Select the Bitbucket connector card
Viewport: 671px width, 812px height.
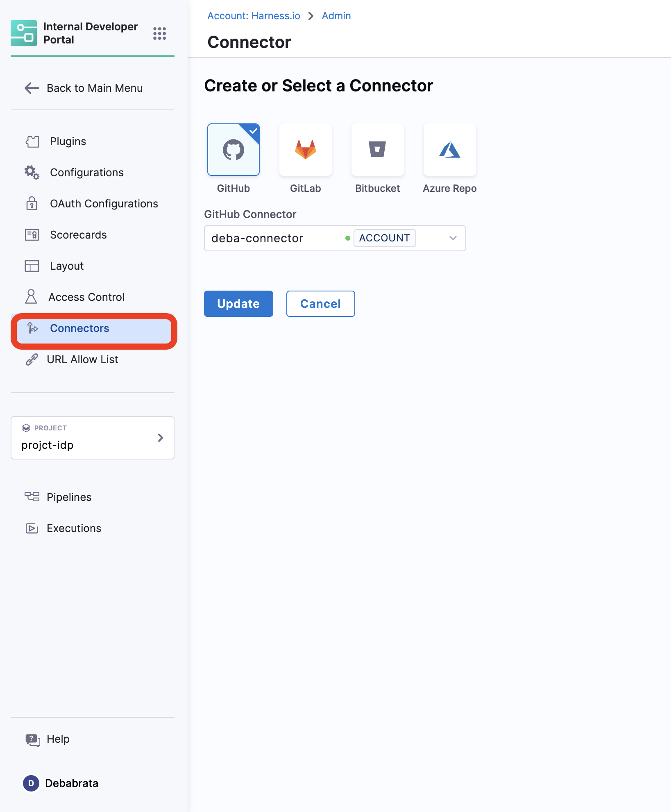[x=378, y=150]
